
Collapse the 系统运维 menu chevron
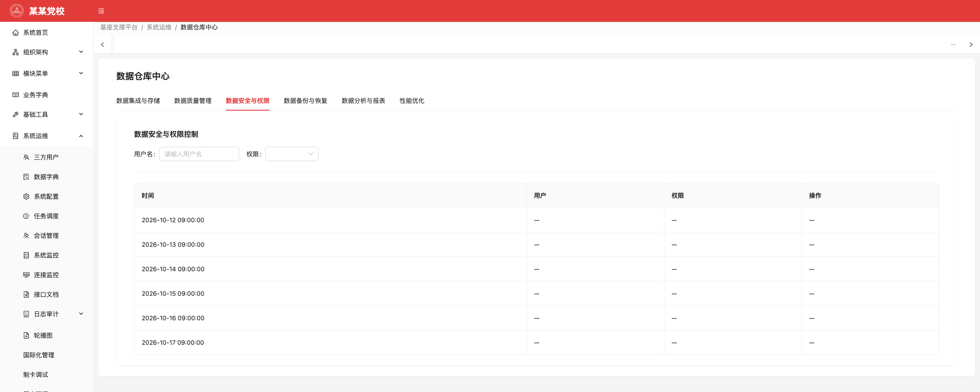(81, 136)
